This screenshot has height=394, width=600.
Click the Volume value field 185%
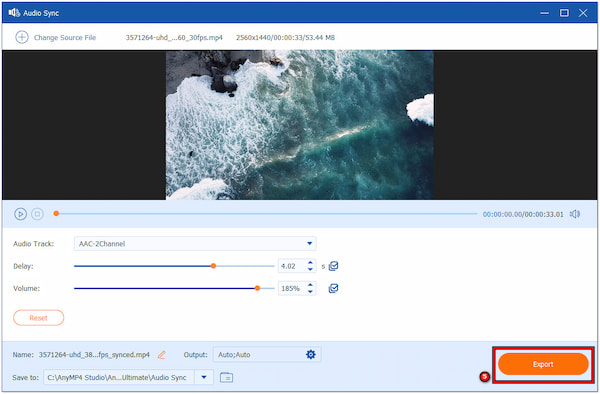pyautogui.click(x=292, y=288)
